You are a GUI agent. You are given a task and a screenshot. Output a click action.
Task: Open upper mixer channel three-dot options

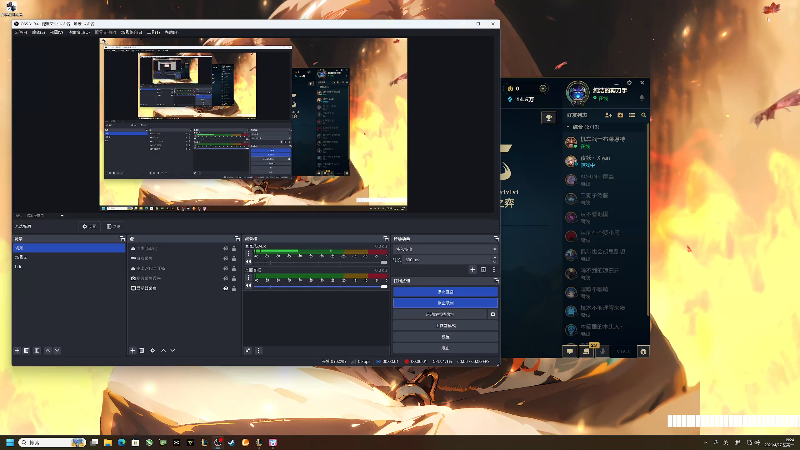point(248,254)
